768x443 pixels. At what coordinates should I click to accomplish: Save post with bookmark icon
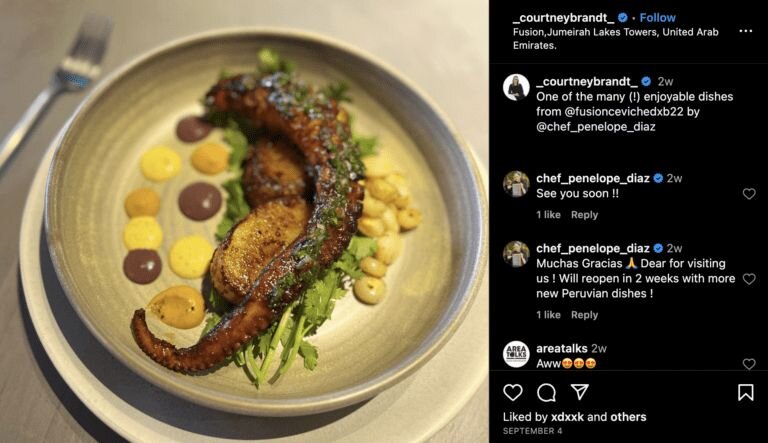click(745, 392)
